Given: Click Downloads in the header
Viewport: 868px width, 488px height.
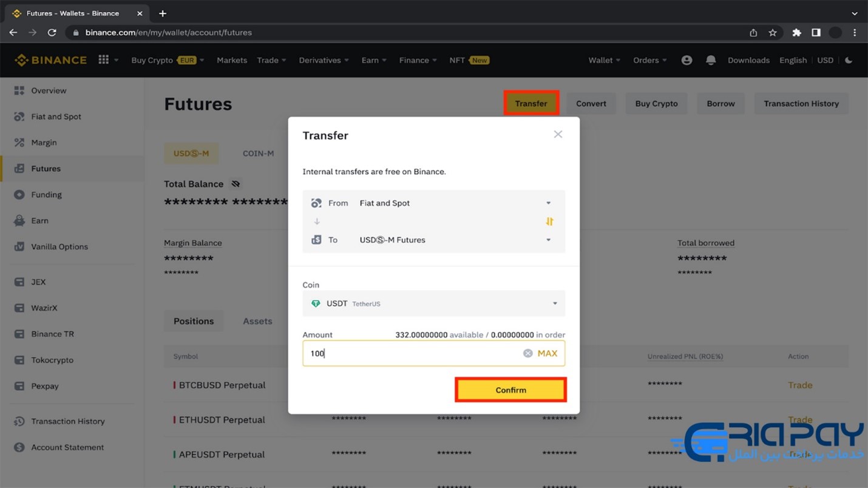Looking at the screenshot, I should (x=748, y=60).
